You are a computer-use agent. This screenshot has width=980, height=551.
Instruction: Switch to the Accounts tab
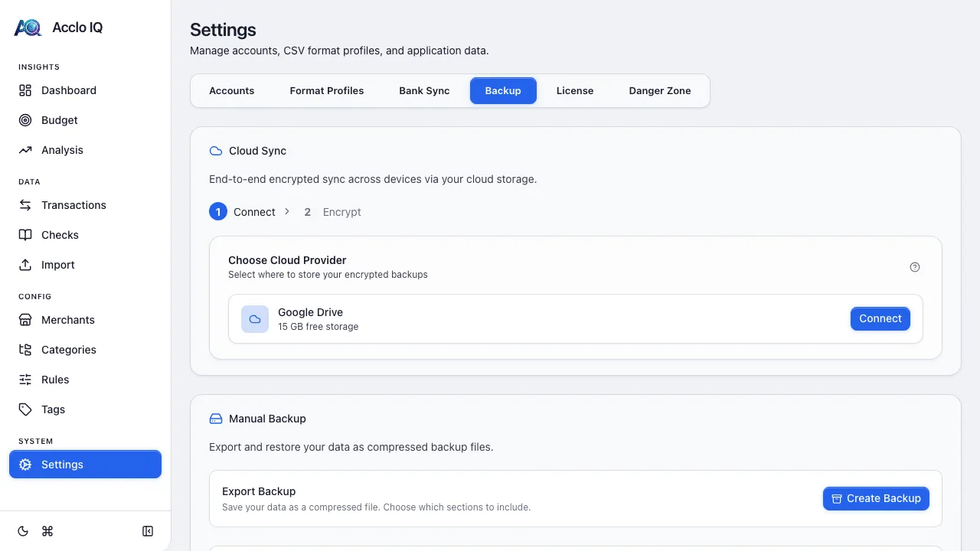pos(231,90)
